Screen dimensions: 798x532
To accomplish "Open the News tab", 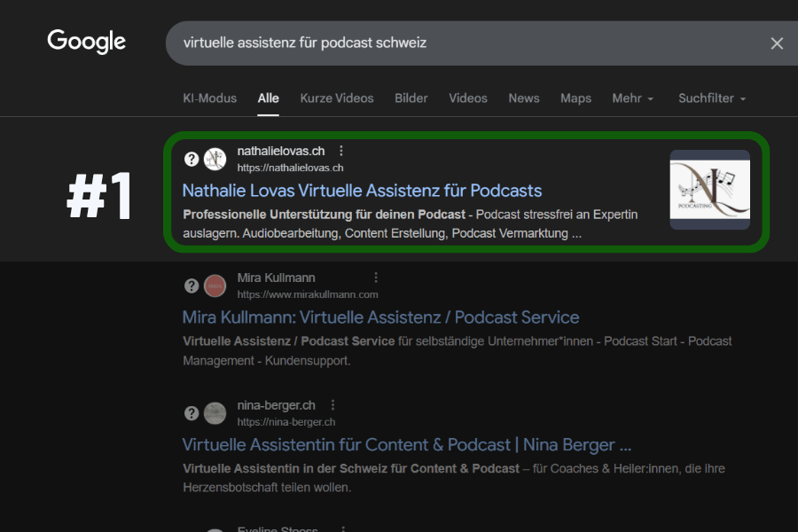I will click(524, 98).
